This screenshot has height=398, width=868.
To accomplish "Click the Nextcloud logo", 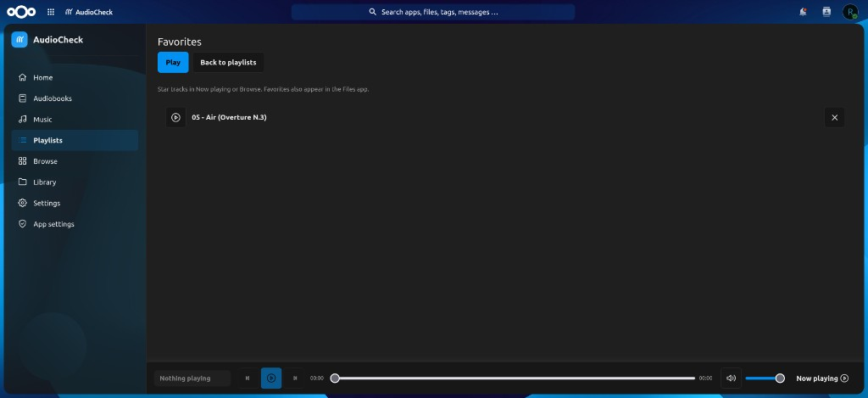I will click(21, 12).
